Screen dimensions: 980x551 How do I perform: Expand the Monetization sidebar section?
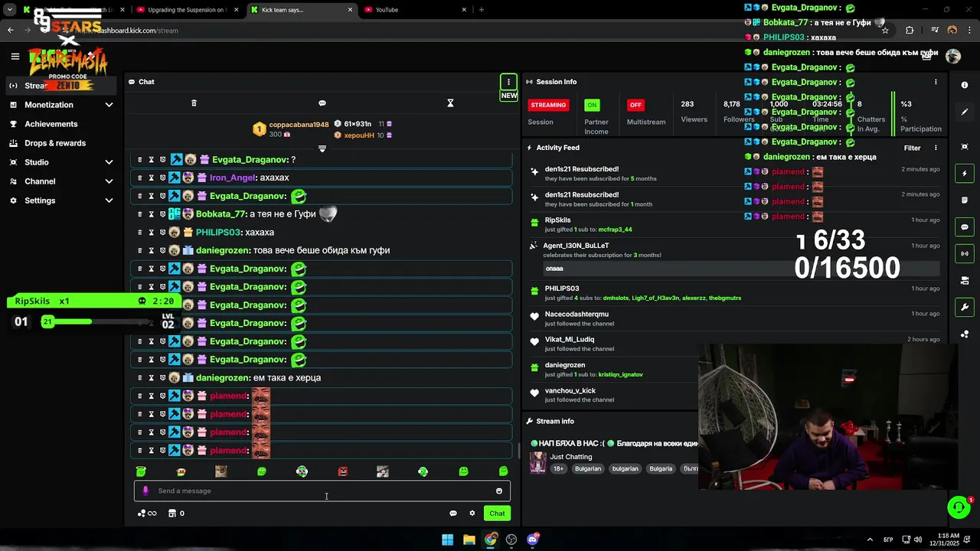click(109, 105)
